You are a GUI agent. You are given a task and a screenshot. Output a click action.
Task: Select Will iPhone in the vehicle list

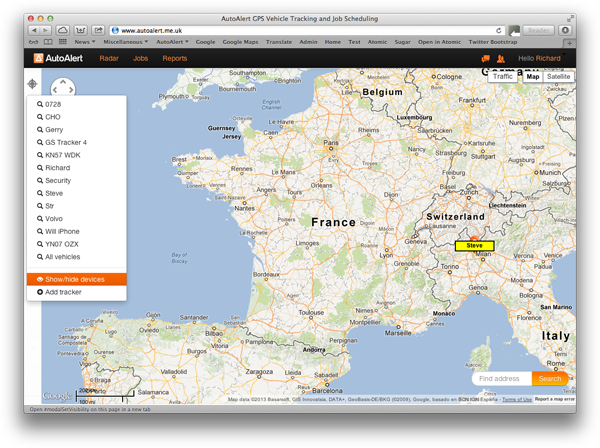click(x=77, y=231)
